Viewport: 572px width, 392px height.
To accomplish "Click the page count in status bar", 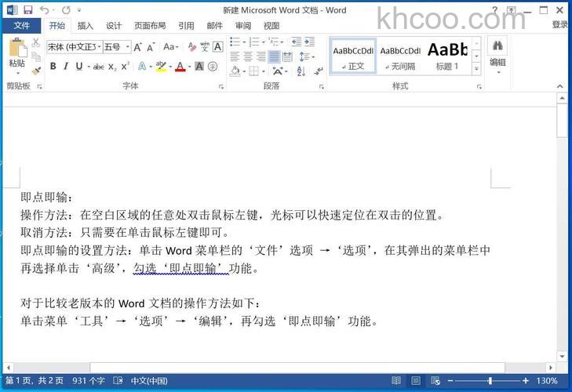I will click(x=35, y=381).
